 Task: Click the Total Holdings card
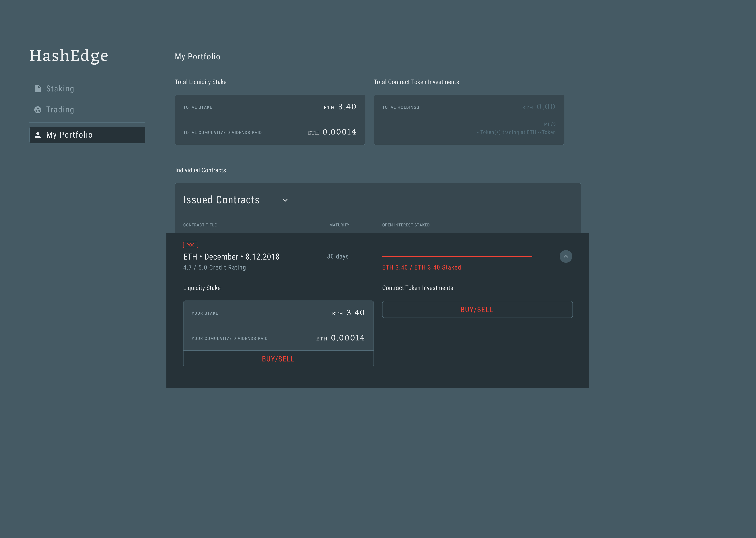tap(469, 120)
